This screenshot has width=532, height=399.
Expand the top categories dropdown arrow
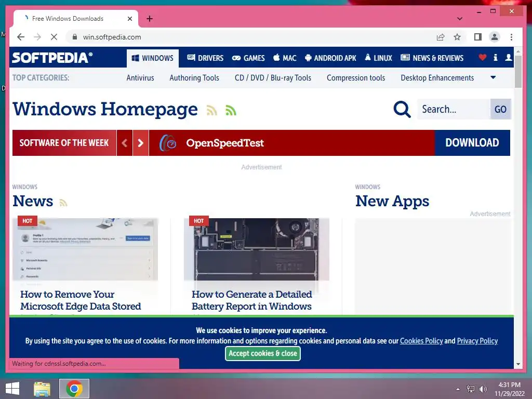(x=493, y=77)
